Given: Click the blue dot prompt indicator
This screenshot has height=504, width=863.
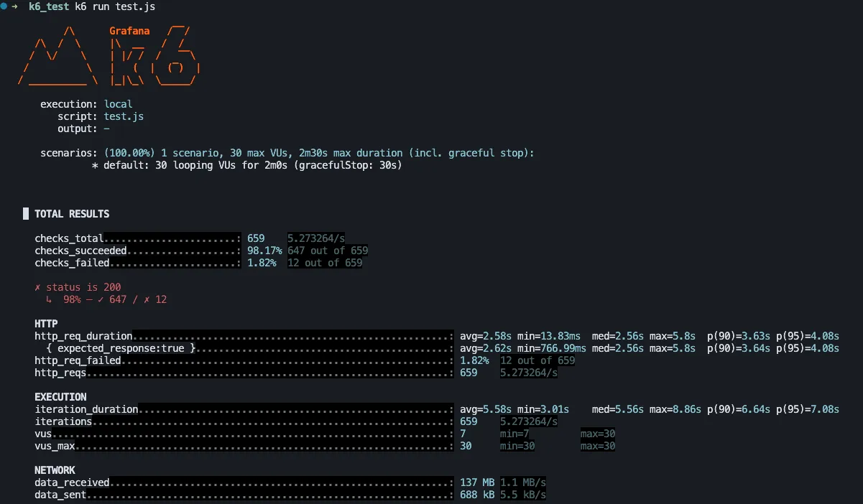Looking at the screenshot, I should click(4, 6).
